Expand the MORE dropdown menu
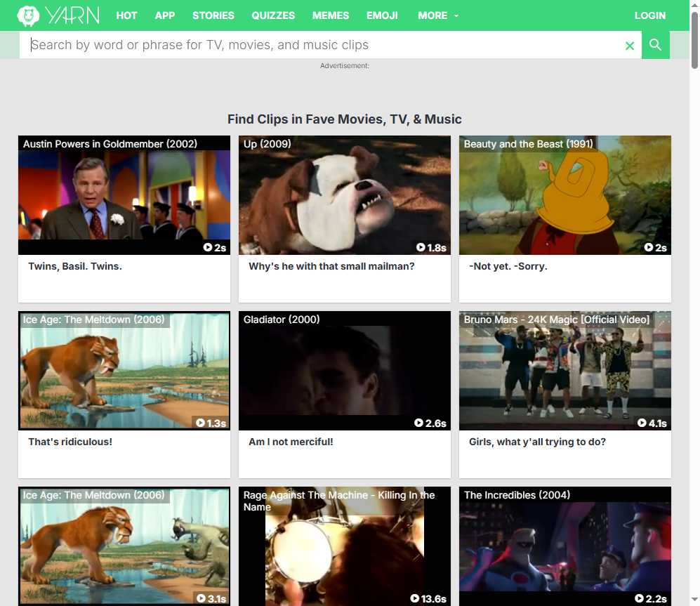700x606 pixels. click(438, 15)
